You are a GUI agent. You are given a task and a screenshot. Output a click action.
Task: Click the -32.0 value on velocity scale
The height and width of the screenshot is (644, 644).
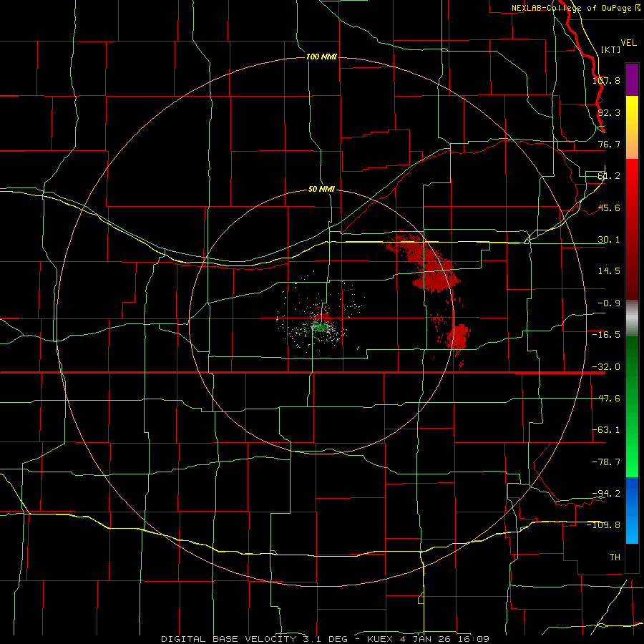(607, 367)
